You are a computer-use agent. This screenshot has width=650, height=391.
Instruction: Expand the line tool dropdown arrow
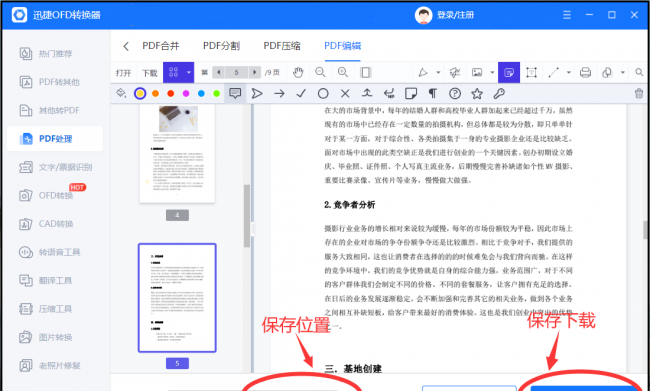(569, 73)
